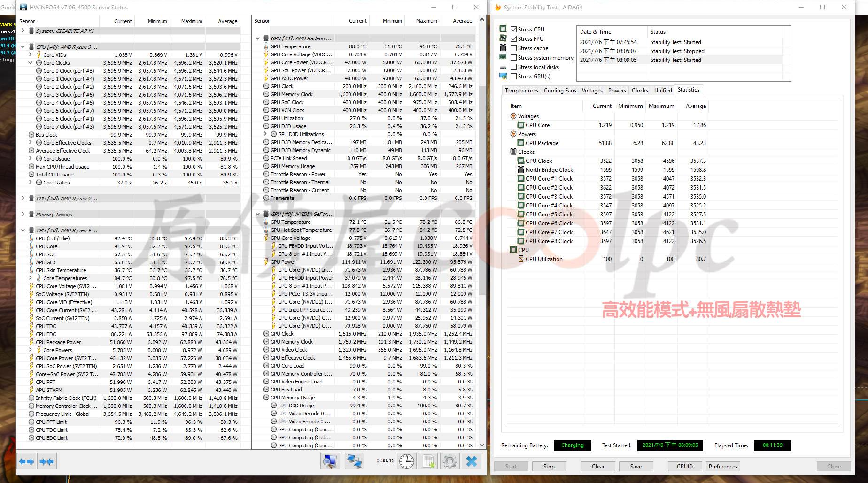Enable the Stress cache checkbox
This screenshot has width=868, height=483.
tap(513, 48)
